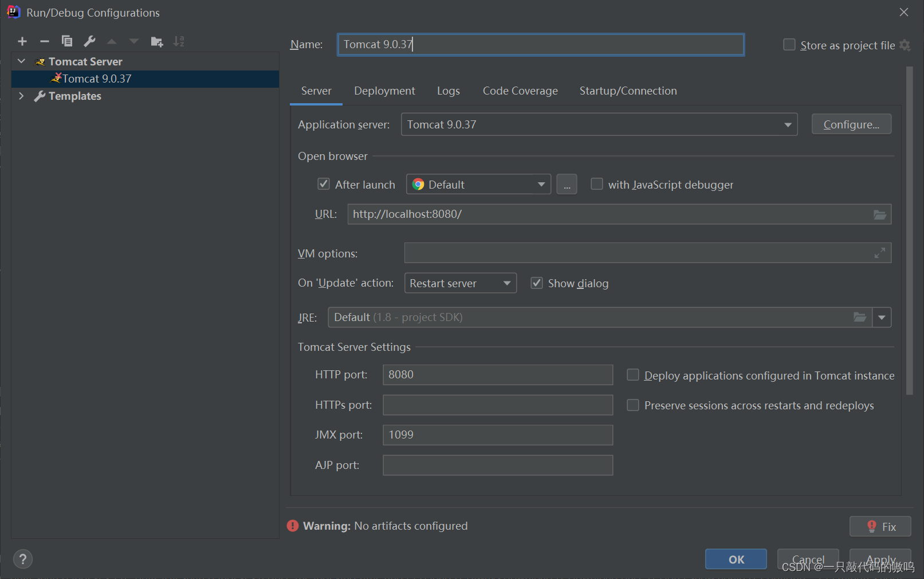Viewport: 924px width, 579px height.
Task: Click the Configure... button
Action: 851,124
